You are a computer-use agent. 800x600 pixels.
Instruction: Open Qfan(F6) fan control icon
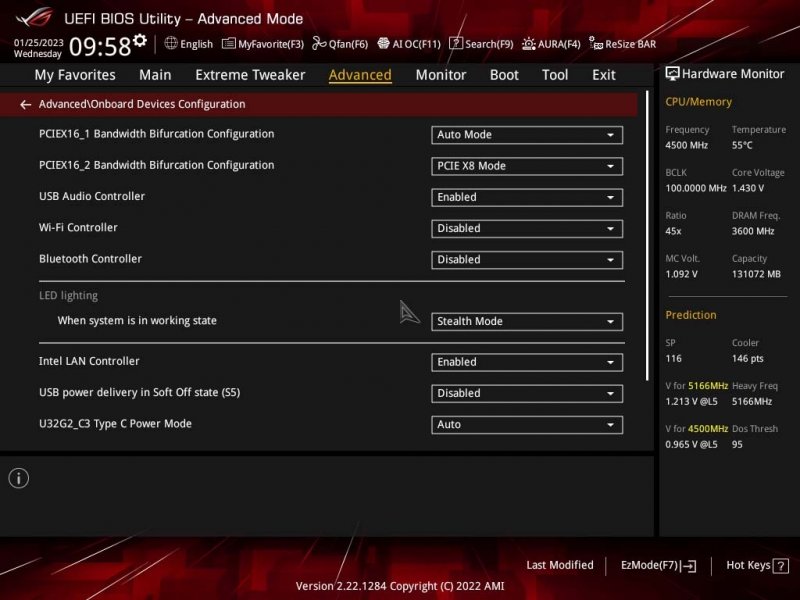tap(319, 43)
